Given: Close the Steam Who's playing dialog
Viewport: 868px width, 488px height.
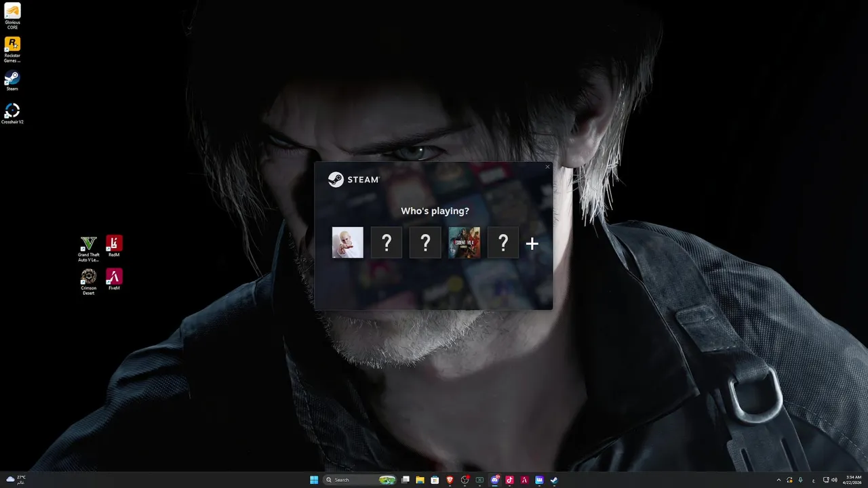Looking at the screenshot, I should (x=547, y=167).
